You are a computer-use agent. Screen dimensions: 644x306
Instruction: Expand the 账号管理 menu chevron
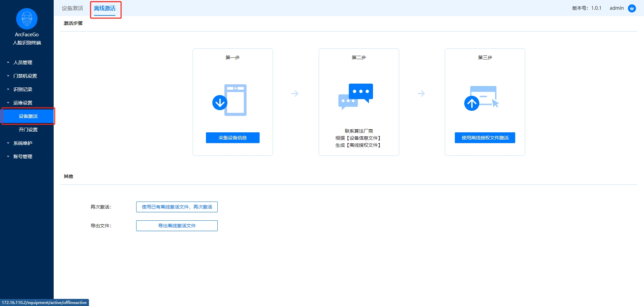point(8,157)
